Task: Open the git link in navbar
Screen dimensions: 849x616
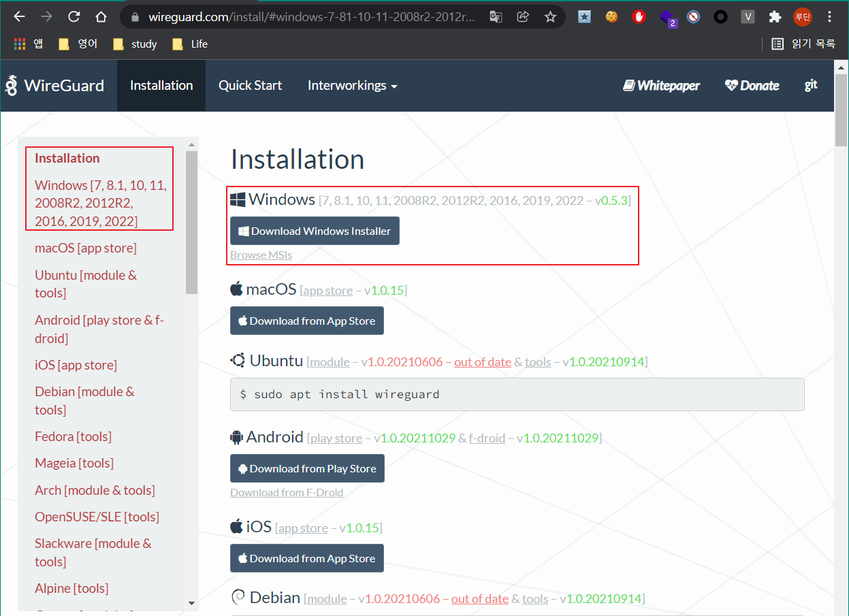Action: pyautogui.click(x=811, y=86)
